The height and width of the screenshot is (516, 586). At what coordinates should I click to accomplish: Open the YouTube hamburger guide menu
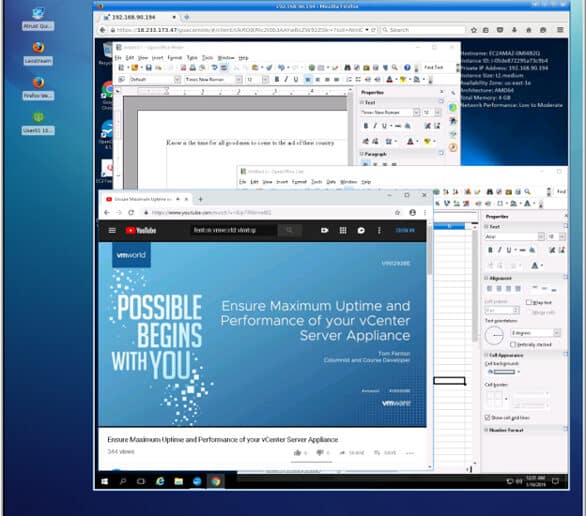coord(112,230)
